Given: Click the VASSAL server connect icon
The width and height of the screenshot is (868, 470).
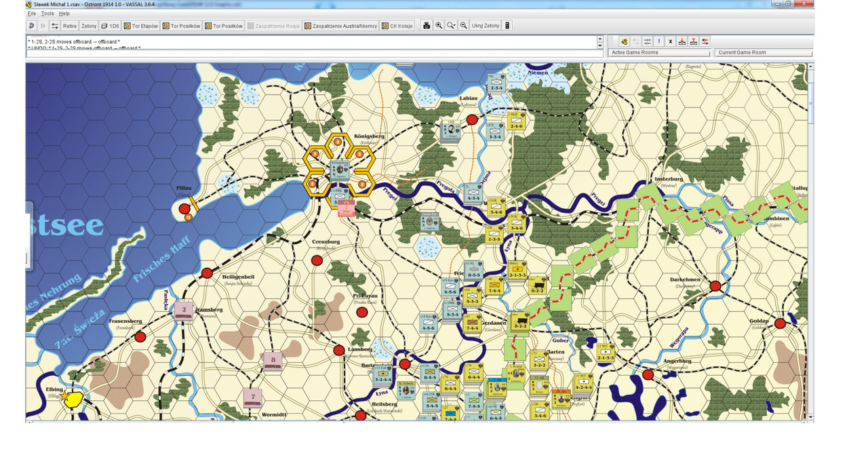Looking at the screenshot, I should click(624, 41).
